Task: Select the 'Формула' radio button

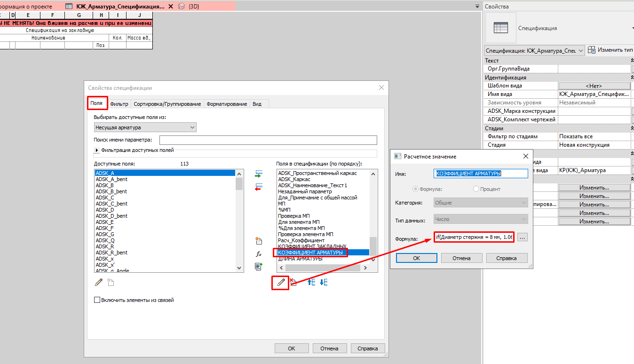Action: (415, 189)
